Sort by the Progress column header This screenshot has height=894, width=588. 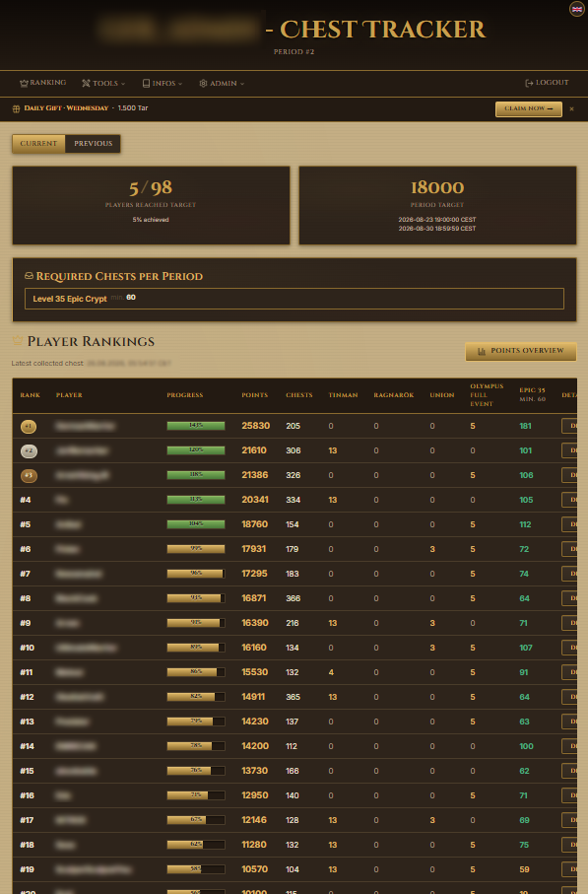185,395
